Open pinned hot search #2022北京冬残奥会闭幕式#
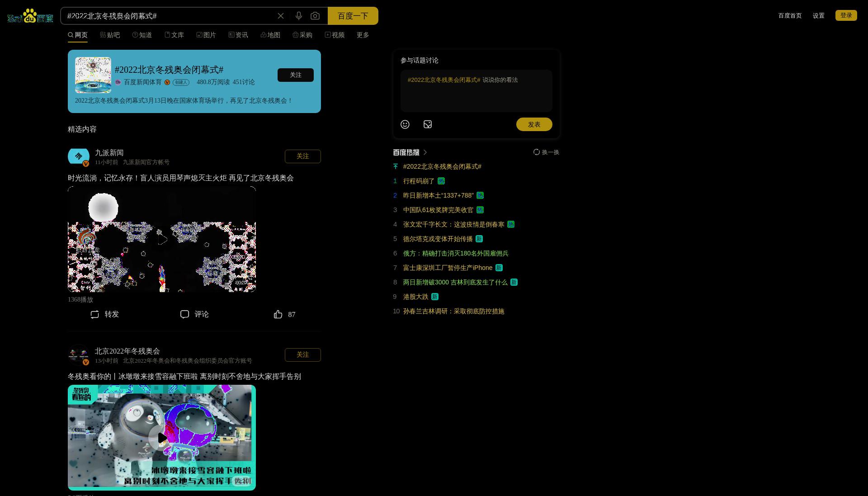The image size is (868, 496). [x=442, y=167]
